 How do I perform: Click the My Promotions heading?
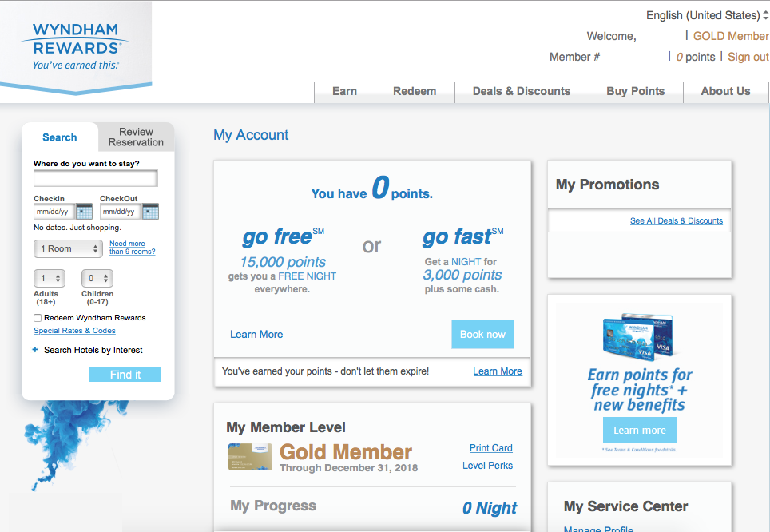tap(608, 185)
